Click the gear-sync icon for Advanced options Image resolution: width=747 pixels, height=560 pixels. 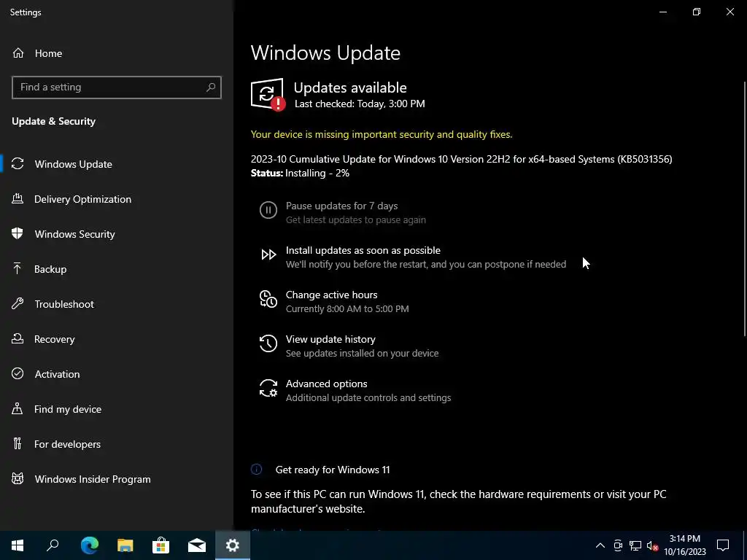tap(268, 388)
